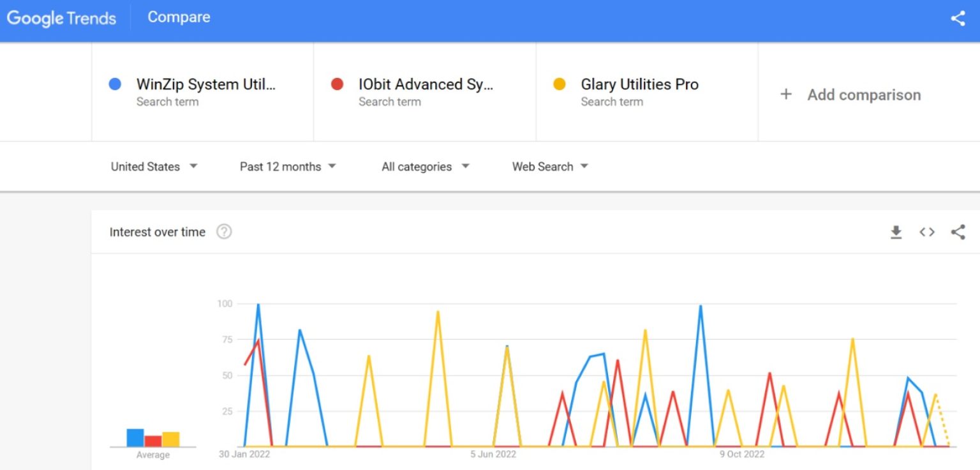This screenshot has height=470, width=980.
Task: Click the blue Average bar in the chart
Action: [135, 437]
